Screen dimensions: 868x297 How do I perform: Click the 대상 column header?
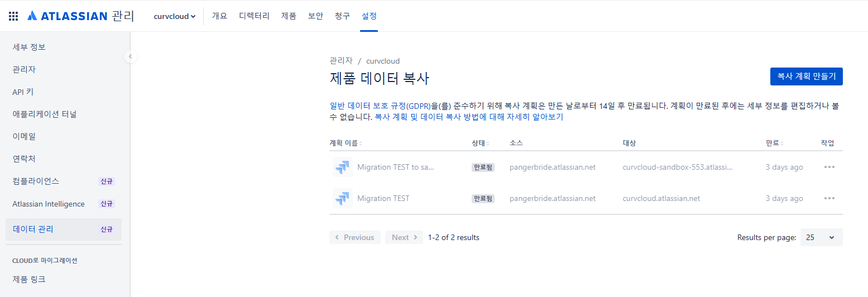629,143
